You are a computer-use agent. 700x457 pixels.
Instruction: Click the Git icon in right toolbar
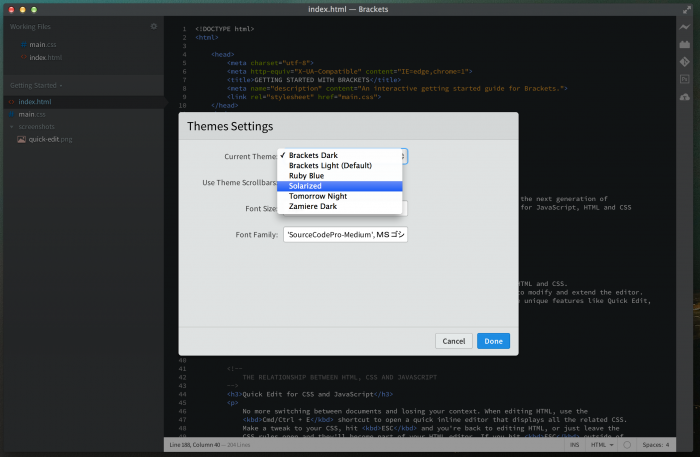click(684, 62)
